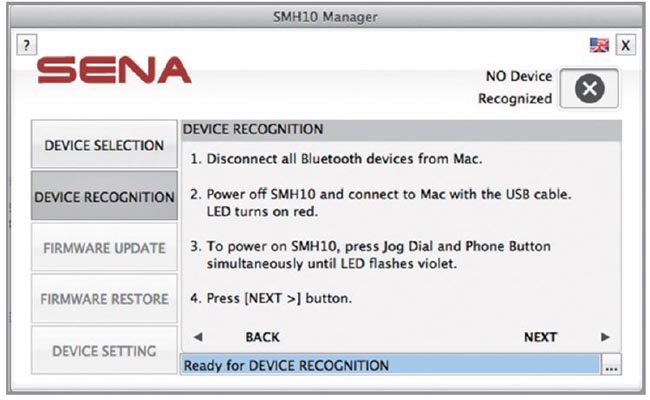Go to previous step with BACK
The image size is (650, 400).
[x=262, y=337]
